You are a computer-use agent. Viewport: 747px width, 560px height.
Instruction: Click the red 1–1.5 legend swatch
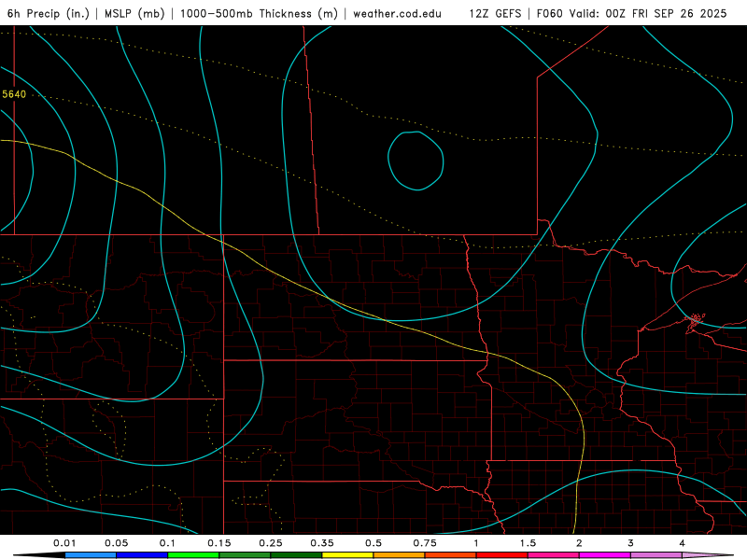(502, 555)
